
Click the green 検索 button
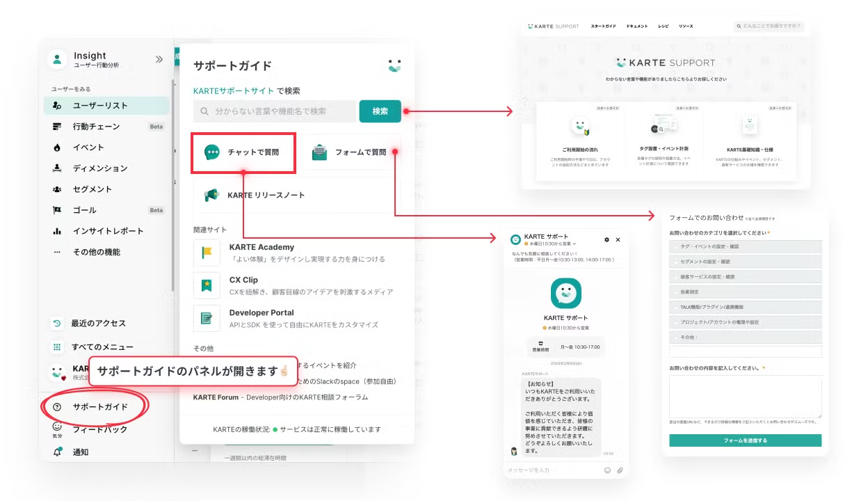point(380,111)
